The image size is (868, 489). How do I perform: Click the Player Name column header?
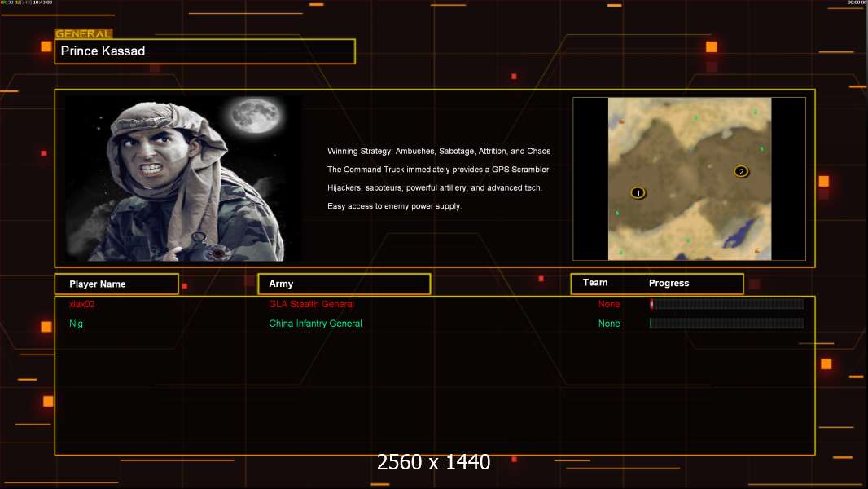[116, 284]
